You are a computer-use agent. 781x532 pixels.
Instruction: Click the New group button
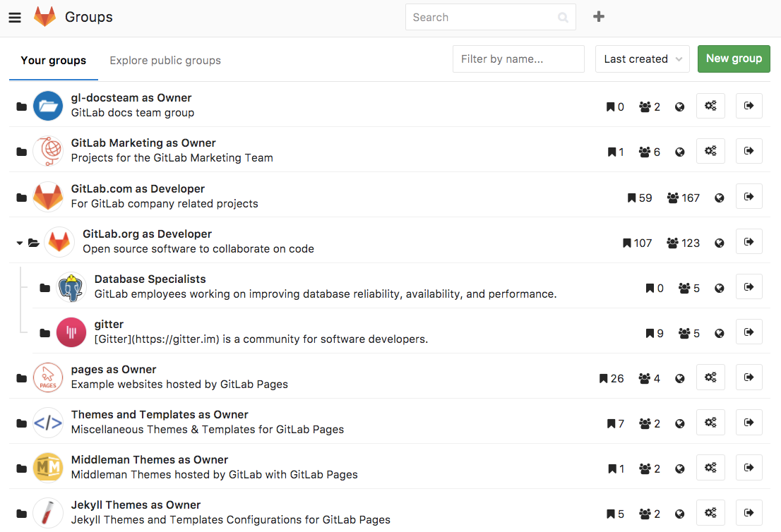click(734, 59)
